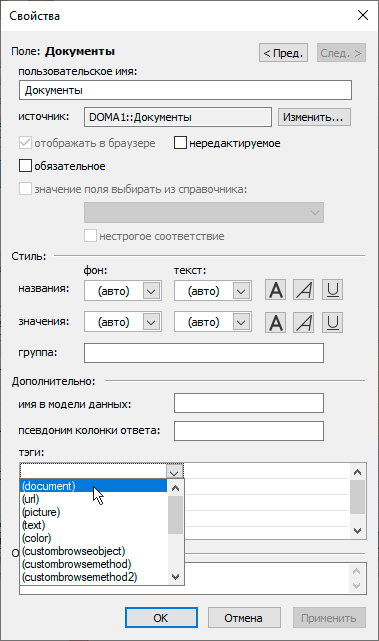The width and height of the screenshot is (379, 641).
Task: Enable the нередактируемое checkbox
Action: [180, 143]
